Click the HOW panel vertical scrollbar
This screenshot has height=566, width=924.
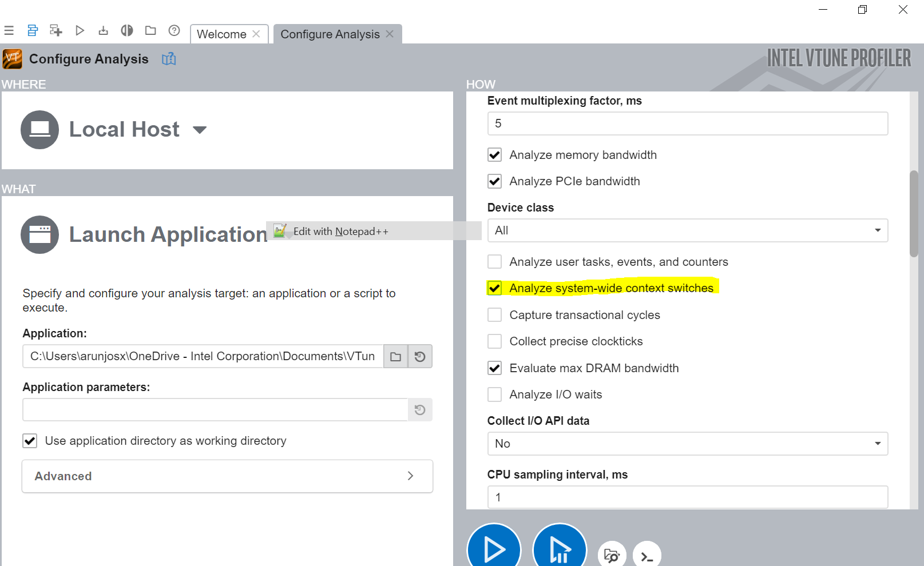click(x=913, y=214)
